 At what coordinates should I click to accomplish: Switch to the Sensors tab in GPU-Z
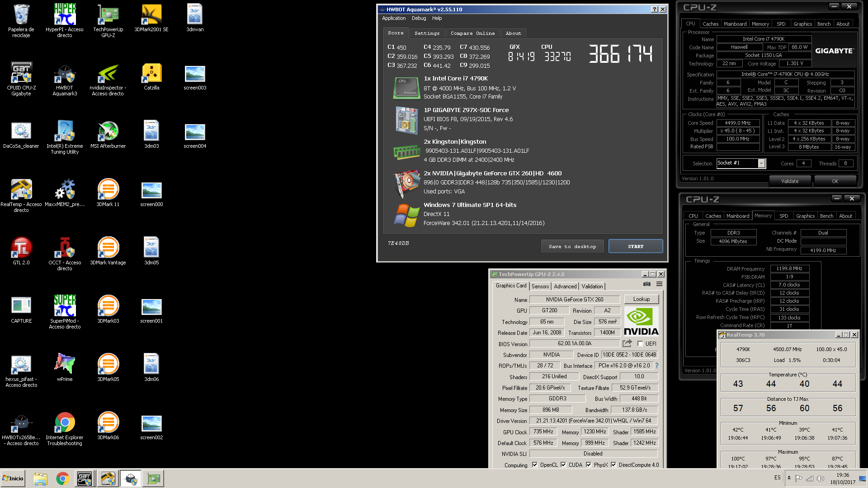point(540,286)
